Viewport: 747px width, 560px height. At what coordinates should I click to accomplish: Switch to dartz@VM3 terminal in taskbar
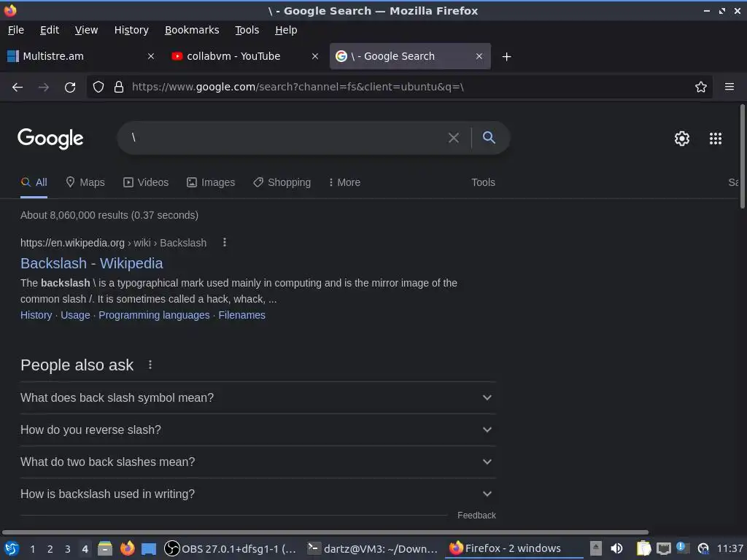click(x=372, y=549)
